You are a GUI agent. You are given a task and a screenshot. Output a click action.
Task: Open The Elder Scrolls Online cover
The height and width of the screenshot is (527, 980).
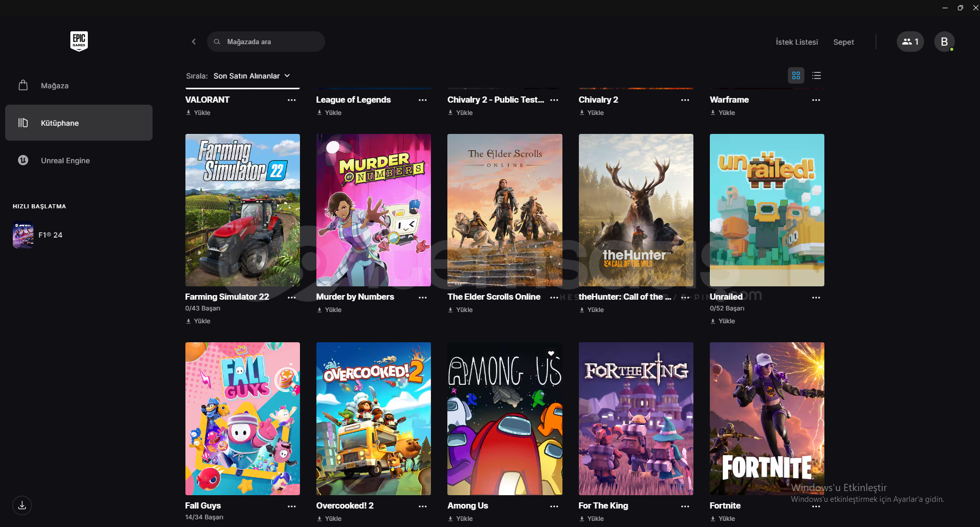505,210
